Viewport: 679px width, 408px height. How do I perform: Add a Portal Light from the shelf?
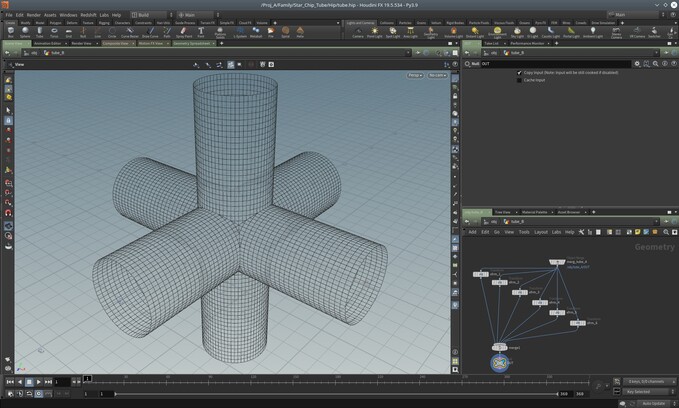click(571, 32)
